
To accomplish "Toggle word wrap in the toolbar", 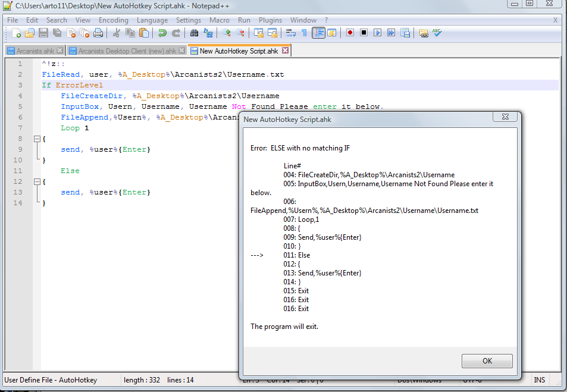I will coord(290,33).
